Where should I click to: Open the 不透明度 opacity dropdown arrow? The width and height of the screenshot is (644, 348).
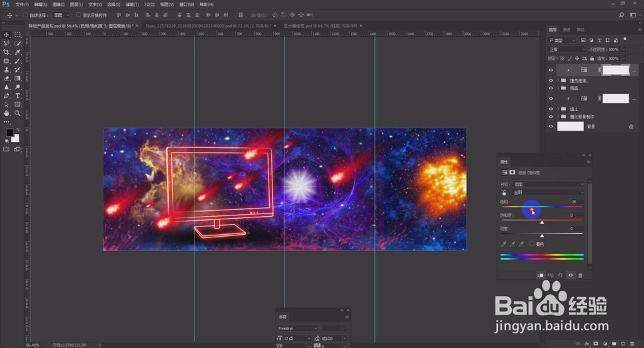tap(623, 50)
